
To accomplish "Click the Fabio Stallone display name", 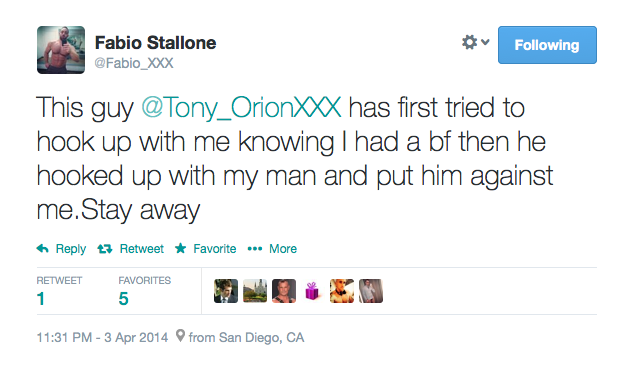I will tap(155, 43).
